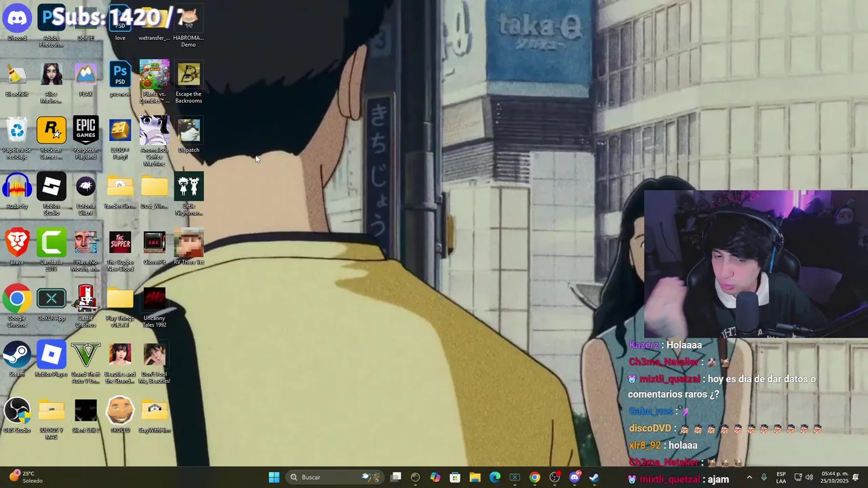868x488 pixels.
Task: Click the microphone tray icon
Action: click(x=764, y=477)
